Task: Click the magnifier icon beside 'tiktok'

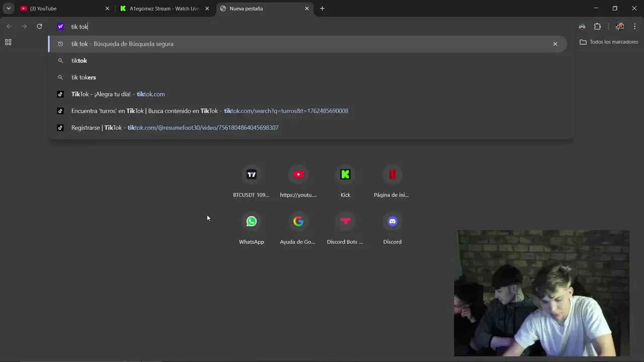Action: 60,60
